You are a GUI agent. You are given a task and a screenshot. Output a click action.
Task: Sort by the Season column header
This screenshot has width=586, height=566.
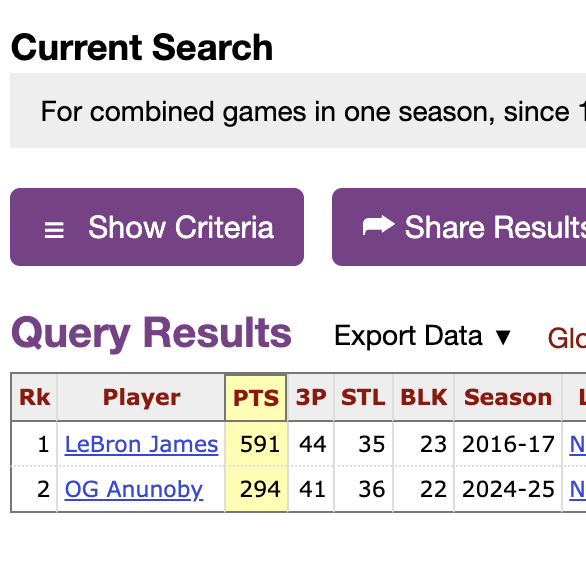508,397
